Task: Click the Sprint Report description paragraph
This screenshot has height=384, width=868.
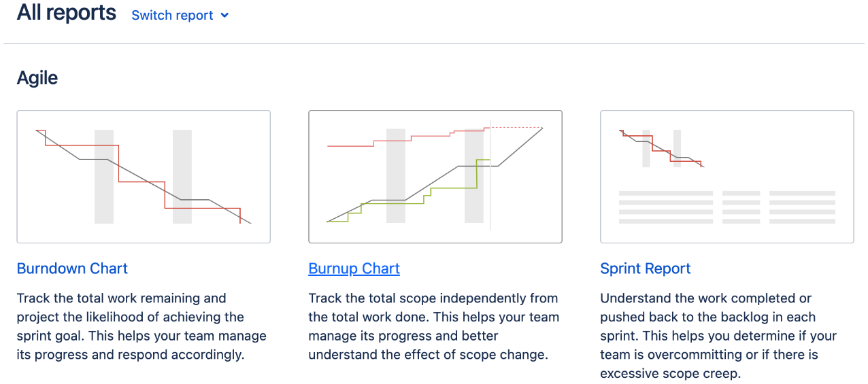Action: (718, 336)
